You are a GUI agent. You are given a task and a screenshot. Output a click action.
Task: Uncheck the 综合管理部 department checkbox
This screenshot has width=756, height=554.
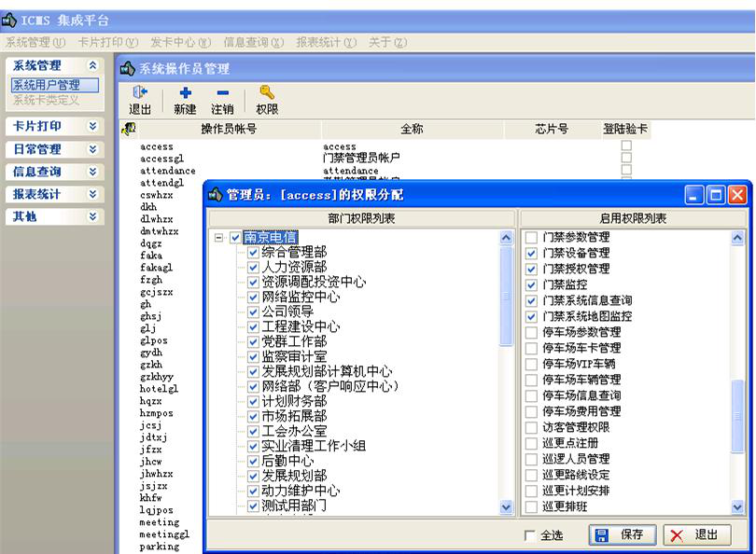253,252
